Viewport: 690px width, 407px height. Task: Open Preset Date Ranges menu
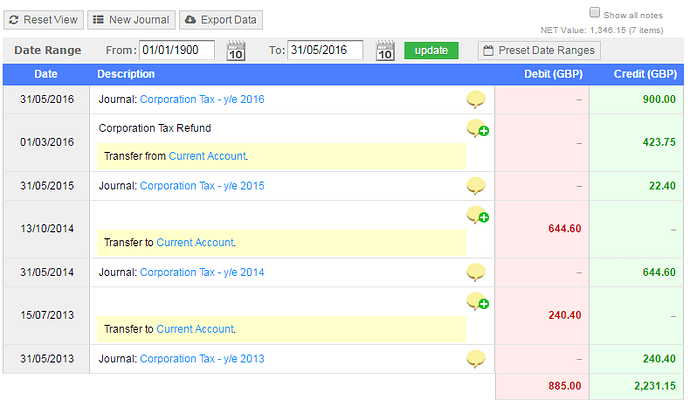point(538,51)
